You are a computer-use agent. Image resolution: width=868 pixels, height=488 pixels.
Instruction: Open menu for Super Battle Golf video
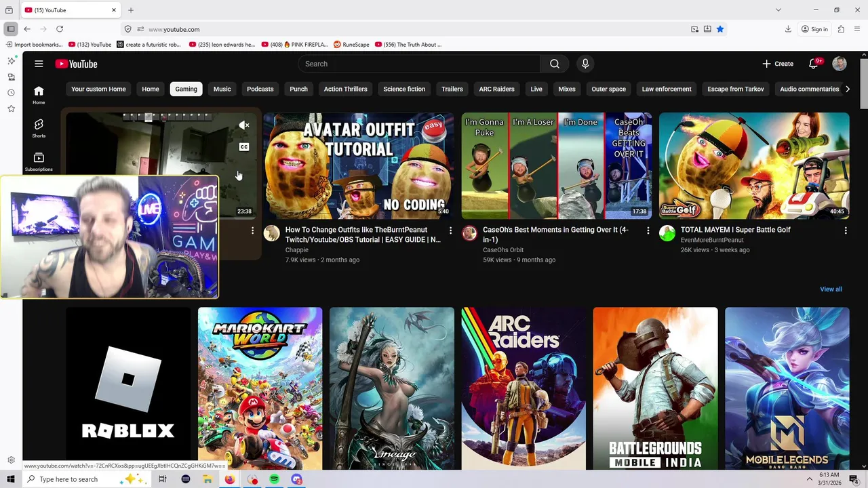coord(846,231)
